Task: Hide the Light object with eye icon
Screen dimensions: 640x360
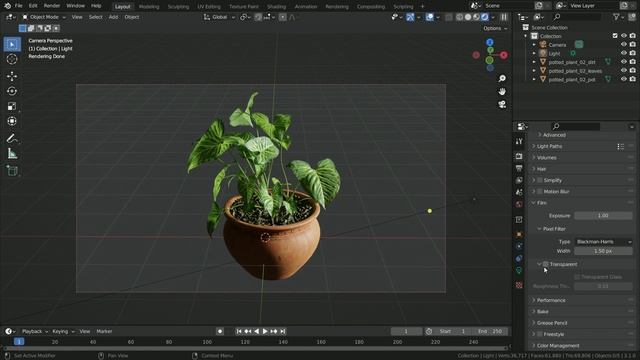Action: pyautogui.click(x=624, y=53)
